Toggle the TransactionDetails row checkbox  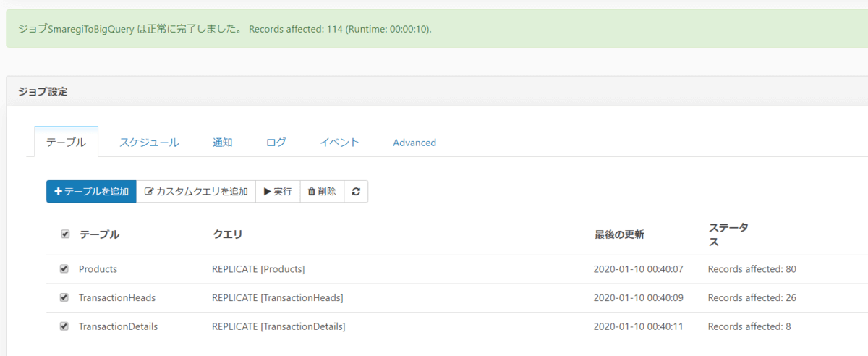(x=64, y=326)
